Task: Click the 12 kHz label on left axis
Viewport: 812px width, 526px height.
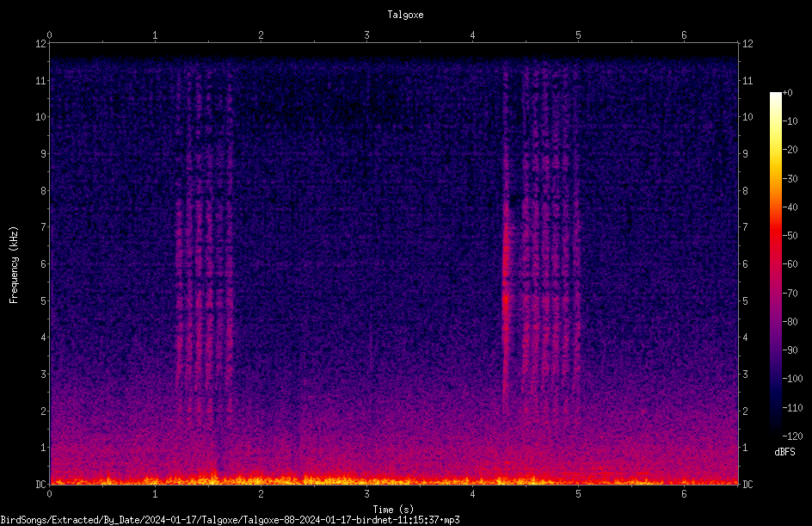Action: (x=41, y=44)
